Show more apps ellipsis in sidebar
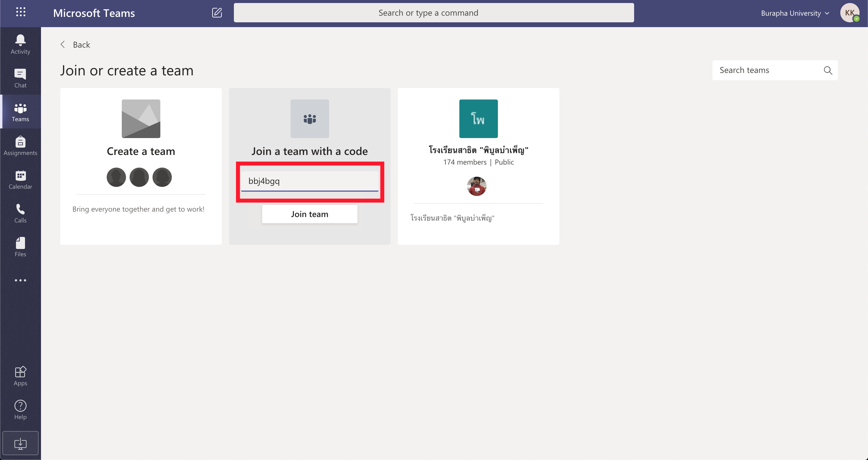The image size is (868, 460). (x=20, y=280)
